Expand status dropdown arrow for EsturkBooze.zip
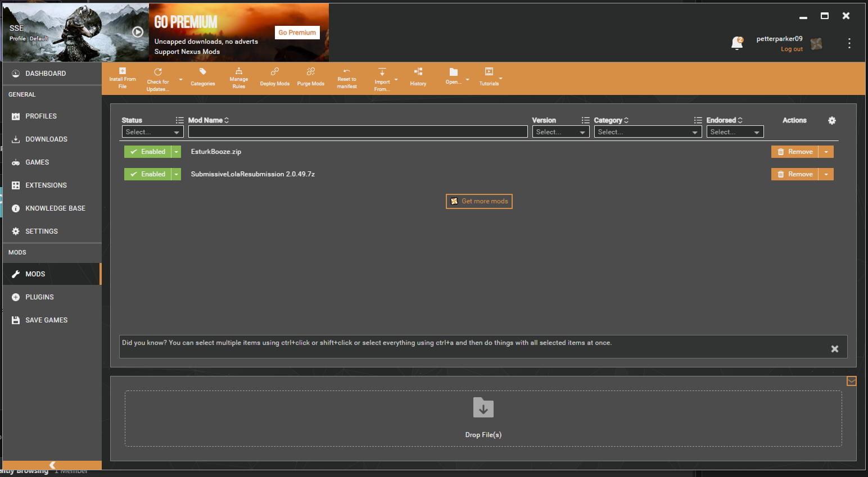This screenshot has width=868, height=477. click(x=177, y=152)
